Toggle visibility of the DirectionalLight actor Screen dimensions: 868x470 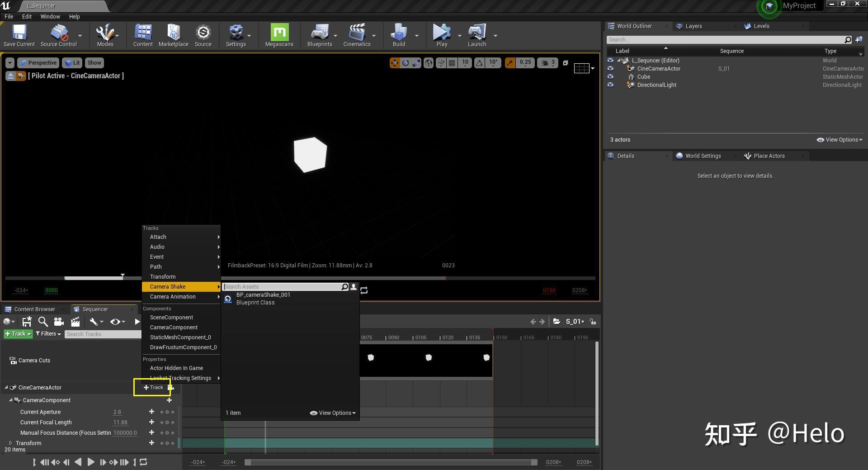pyautogui.click(x=610, y=85)
